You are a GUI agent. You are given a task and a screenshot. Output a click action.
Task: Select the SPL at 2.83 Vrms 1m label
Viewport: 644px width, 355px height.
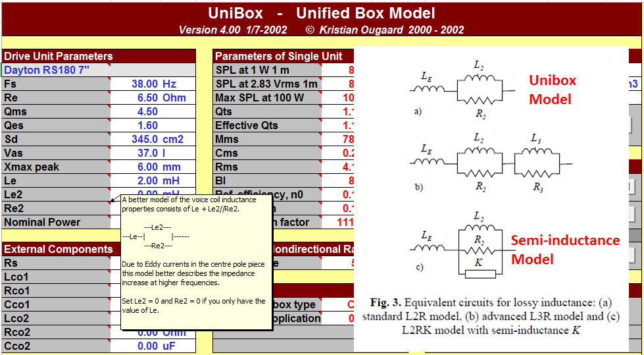tap(267, 84)
